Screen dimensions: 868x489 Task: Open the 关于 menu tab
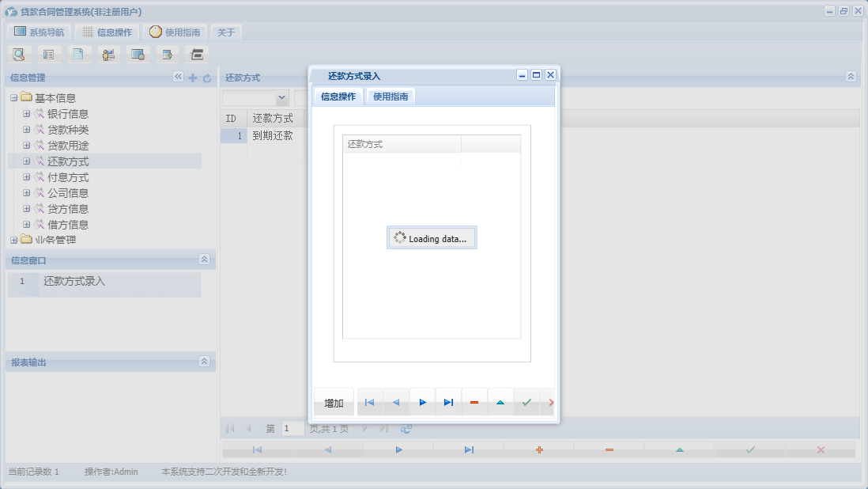point(226,32)
